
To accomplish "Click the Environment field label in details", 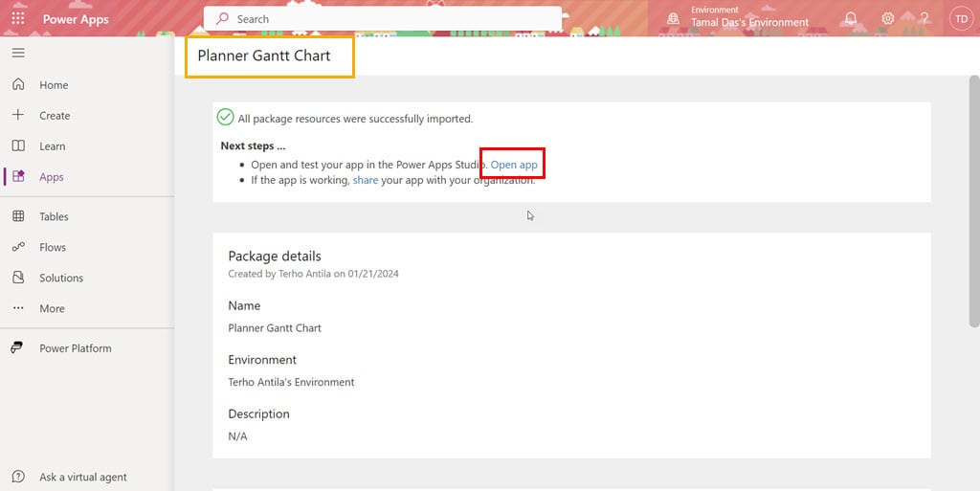I will point(262,360).
